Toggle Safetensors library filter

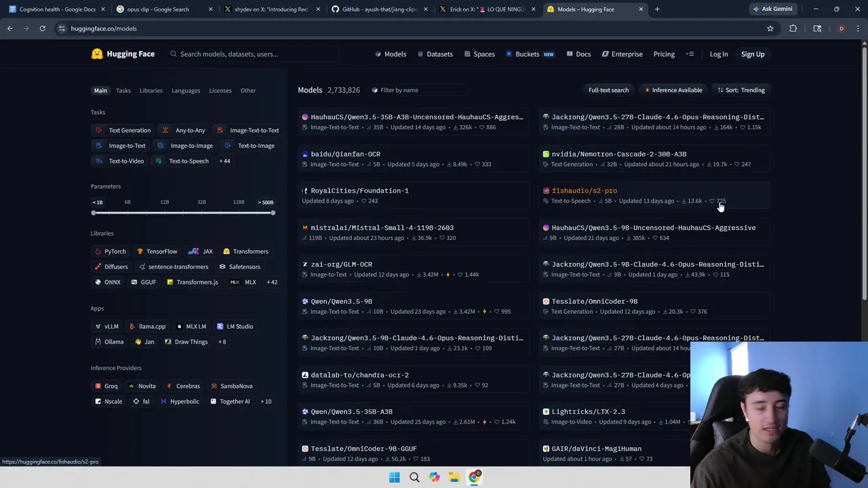tap(239, 267)
